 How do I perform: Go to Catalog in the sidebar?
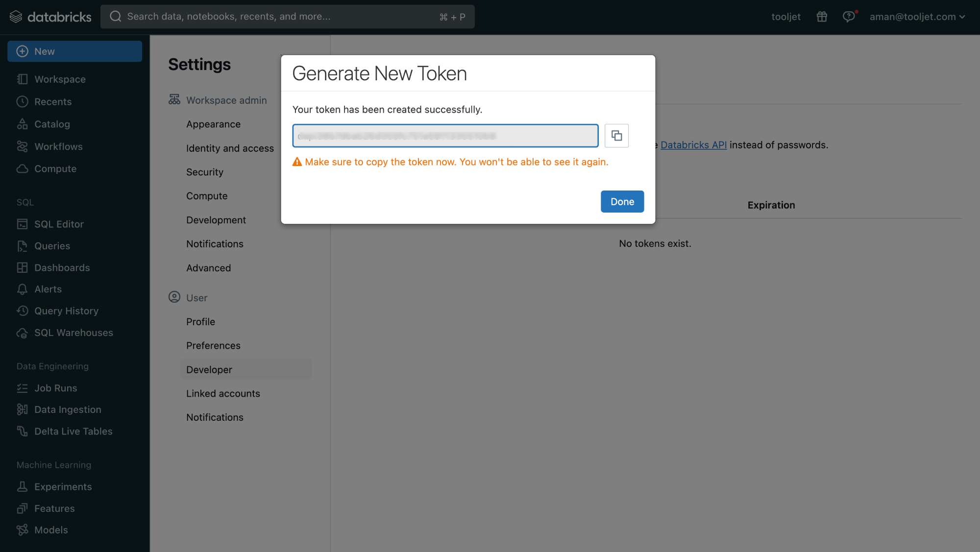[52, 124]
